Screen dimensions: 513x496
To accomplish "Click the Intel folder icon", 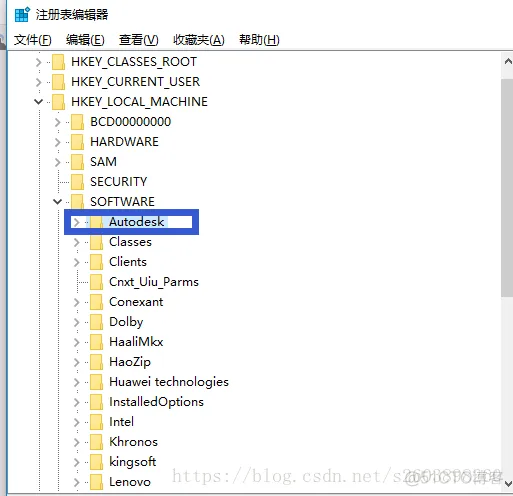I will pyautogui.click(x=96, y=422).
